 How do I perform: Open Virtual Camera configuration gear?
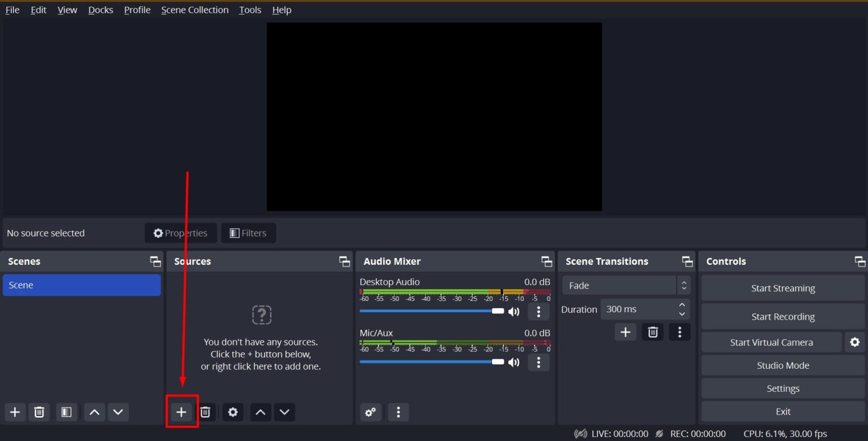point(855,342)
